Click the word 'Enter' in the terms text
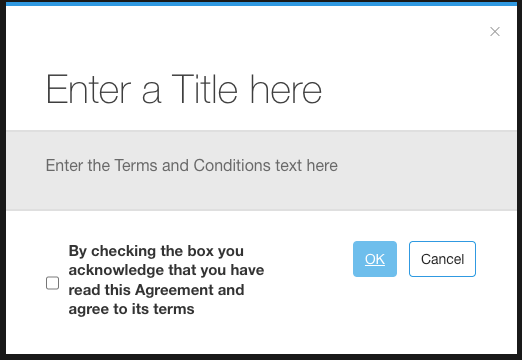This screenshot has width=522, height=360. (64, 165)
